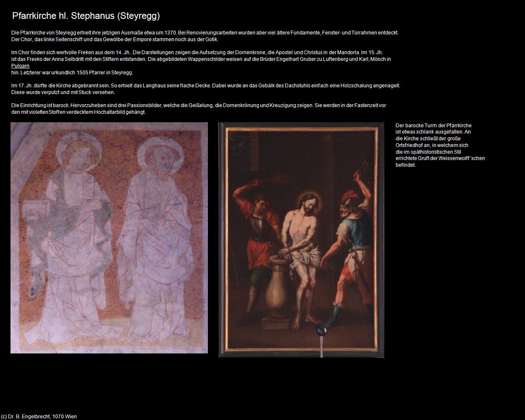Click the paragraph starting 'Die Pfarrkirche von Steyregg'

point(205,36)
